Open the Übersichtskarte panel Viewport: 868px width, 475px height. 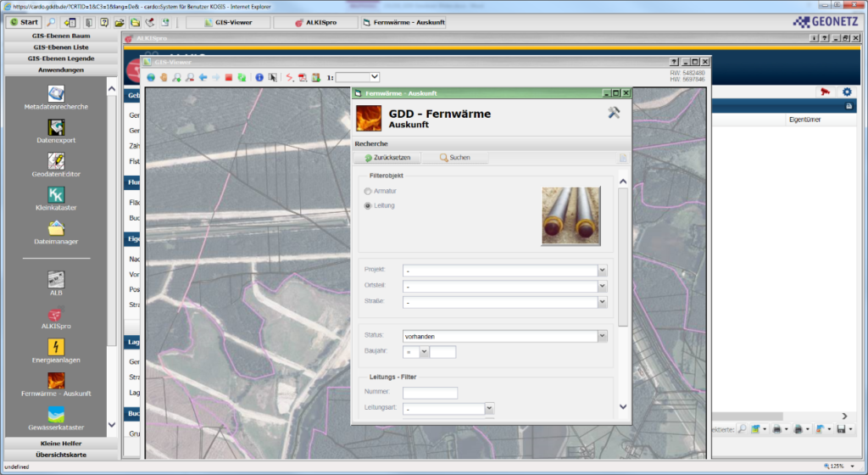tap(61, 455)
